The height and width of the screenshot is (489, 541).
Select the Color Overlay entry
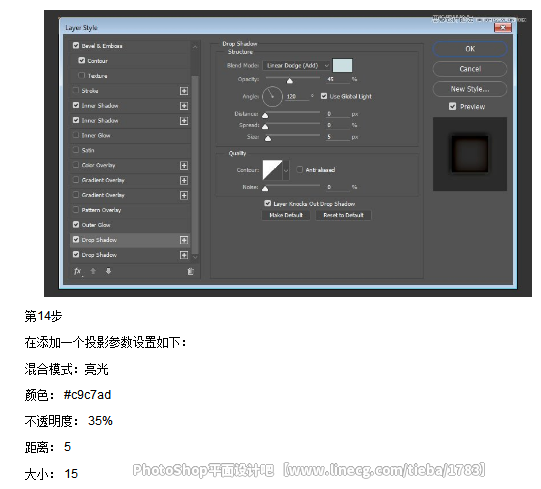pos(130,165)
